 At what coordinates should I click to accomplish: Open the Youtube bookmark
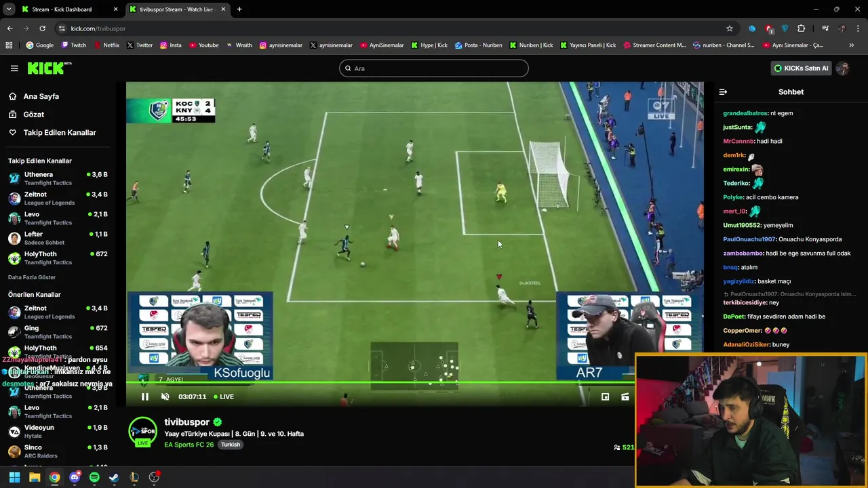coord(203,45)
